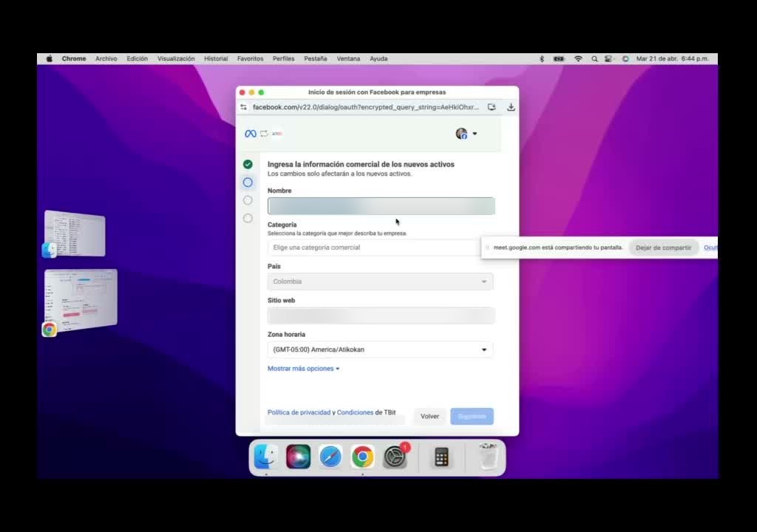Open Calculator from the Dock
Viewport: 757px width, 532px height.
[x=441, y=457]
